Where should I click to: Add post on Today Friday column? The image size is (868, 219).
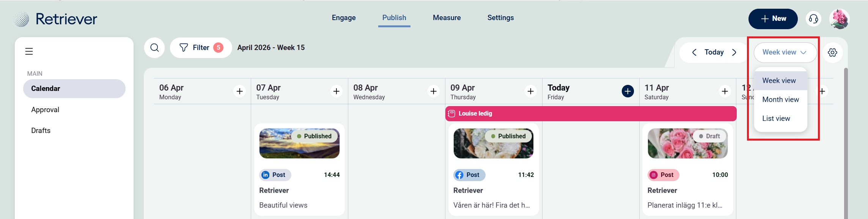click(x=627, y=91)
